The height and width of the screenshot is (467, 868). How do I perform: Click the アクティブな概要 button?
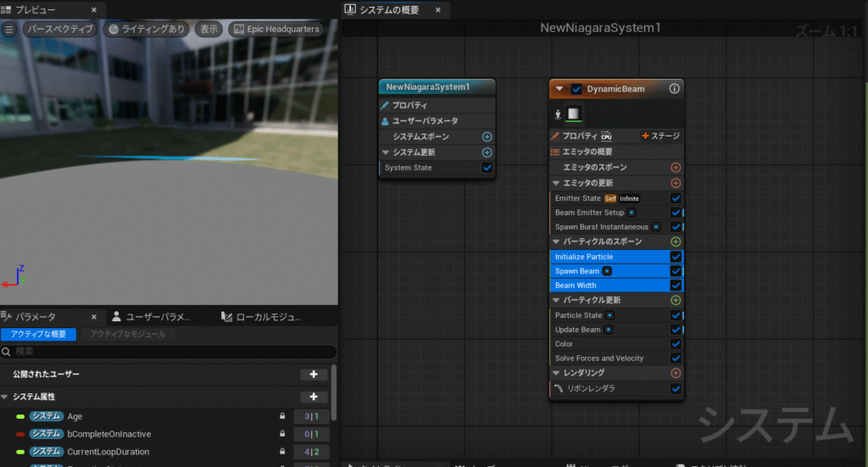point(38,334)
